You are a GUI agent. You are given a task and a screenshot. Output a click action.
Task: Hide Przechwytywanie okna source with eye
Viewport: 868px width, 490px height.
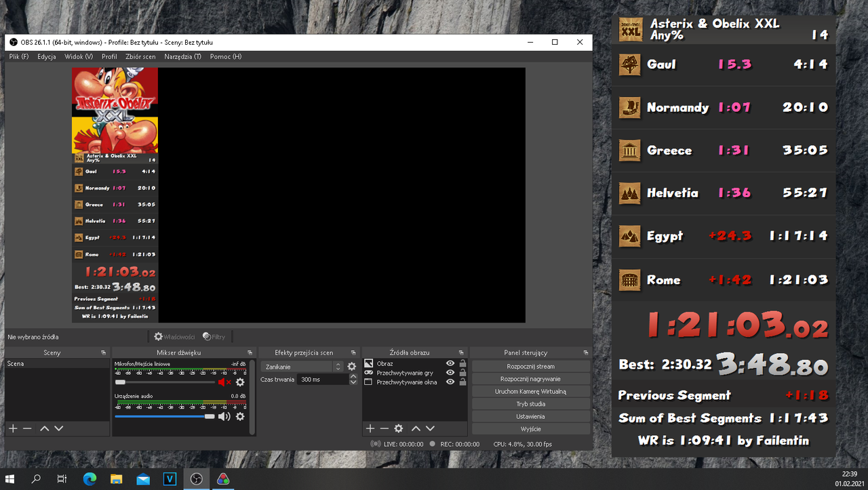tap(450, 382)
